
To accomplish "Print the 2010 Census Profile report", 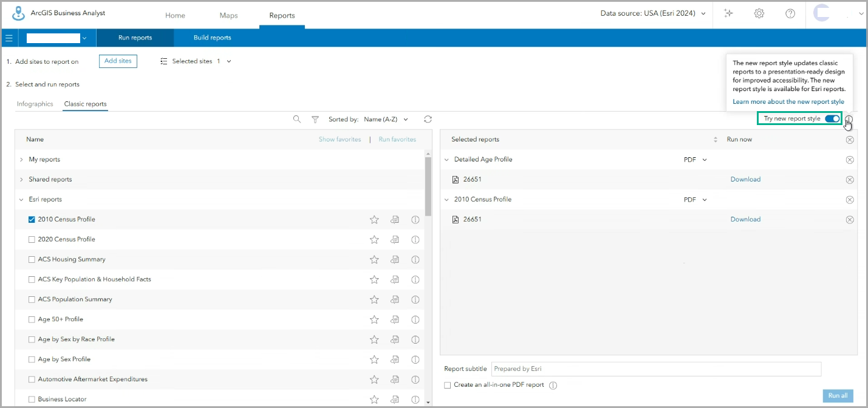I will [x=395, y=219].
